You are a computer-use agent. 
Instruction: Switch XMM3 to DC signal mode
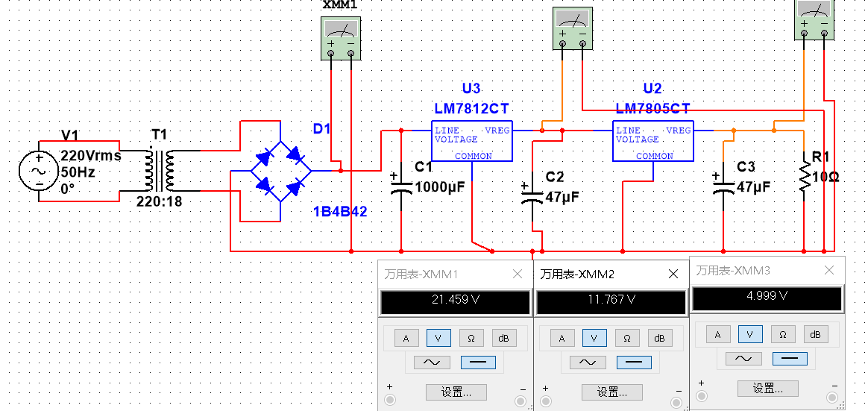(x=790, y=358)
